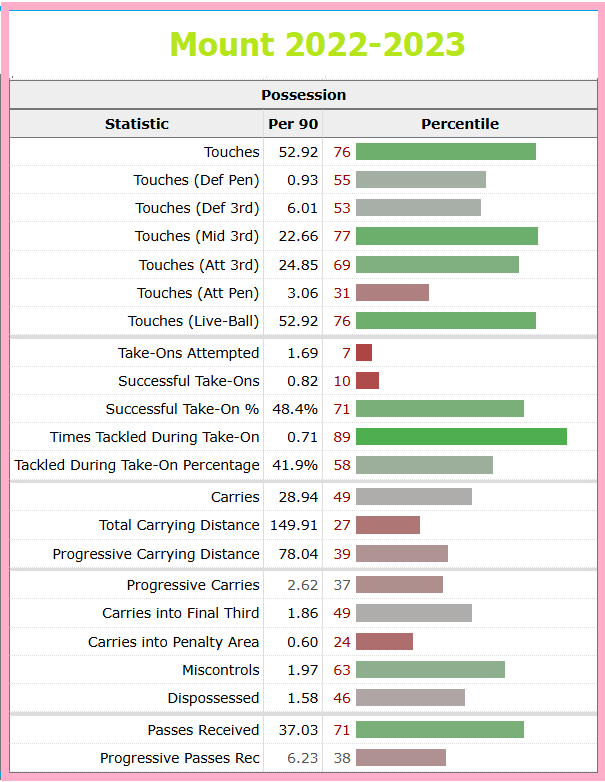Click the Touches (Att Pen) red bar

click(393, 292)
